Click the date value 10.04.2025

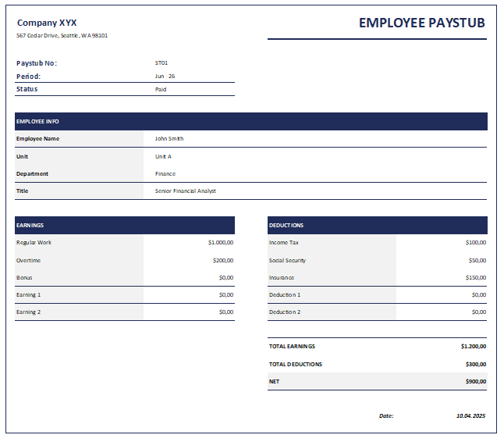pos(470,416)
